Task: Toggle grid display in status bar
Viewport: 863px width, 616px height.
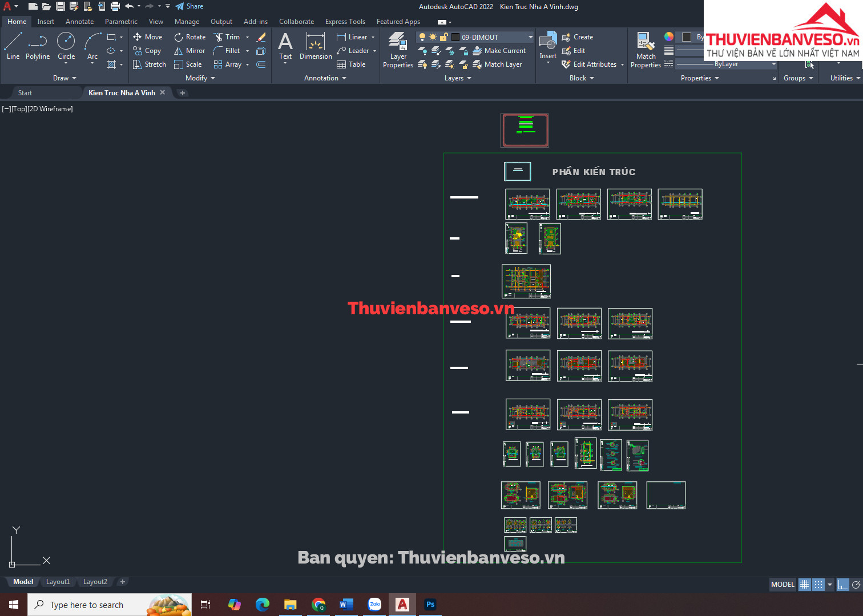Action: (x=804, y=585)
